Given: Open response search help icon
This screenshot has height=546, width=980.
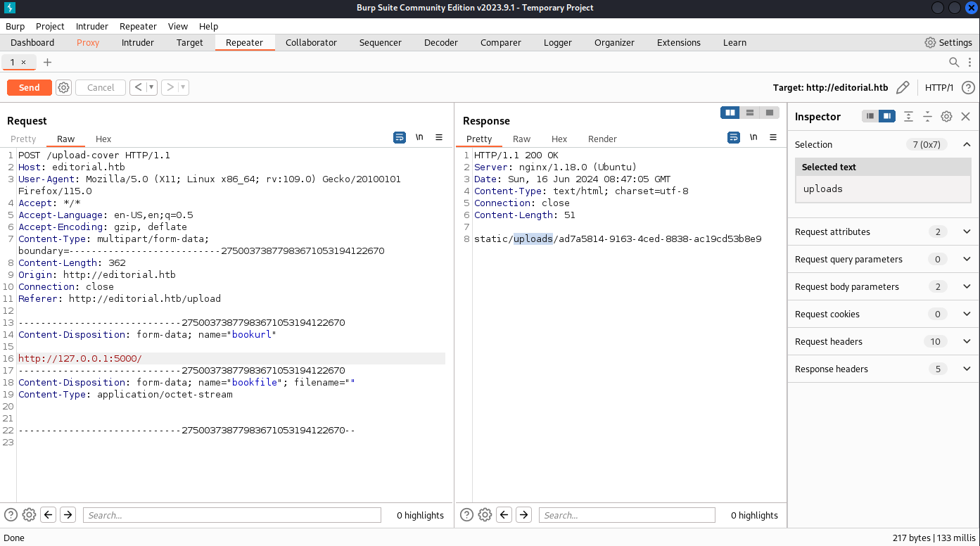Looking at the screenshot, I should pos(467,515).
